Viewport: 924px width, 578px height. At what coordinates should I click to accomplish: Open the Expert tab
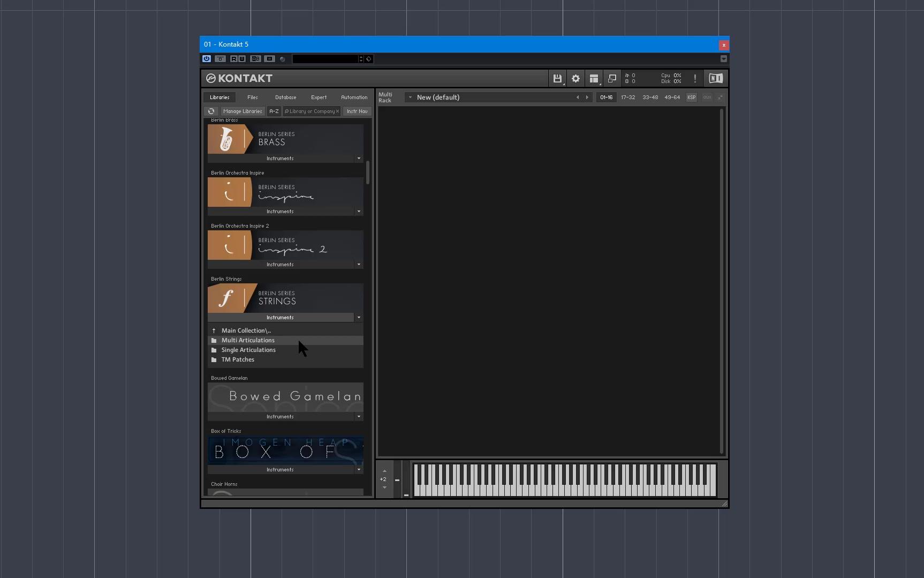click(x=319, y=97)
